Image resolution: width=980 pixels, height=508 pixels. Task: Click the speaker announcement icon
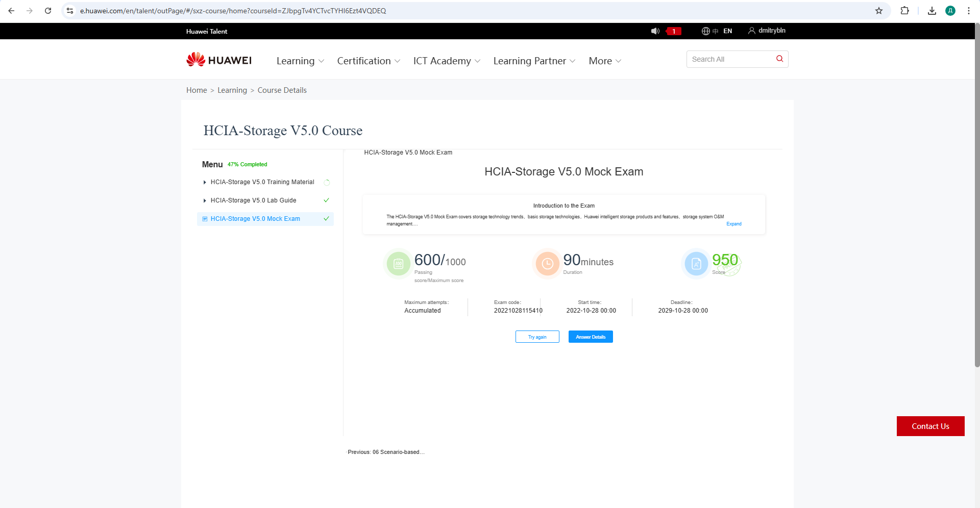tap(655, 31)
